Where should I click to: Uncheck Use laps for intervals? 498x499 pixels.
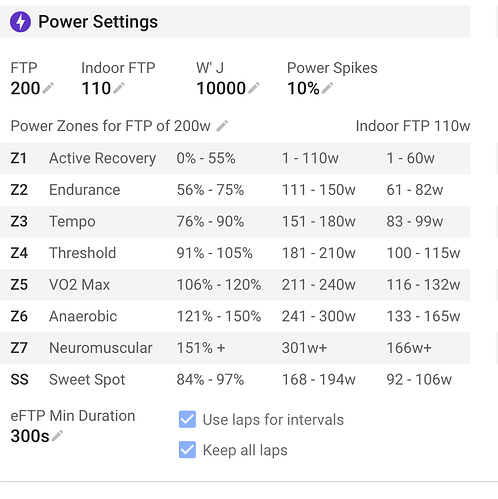click(x=187, y=419)
